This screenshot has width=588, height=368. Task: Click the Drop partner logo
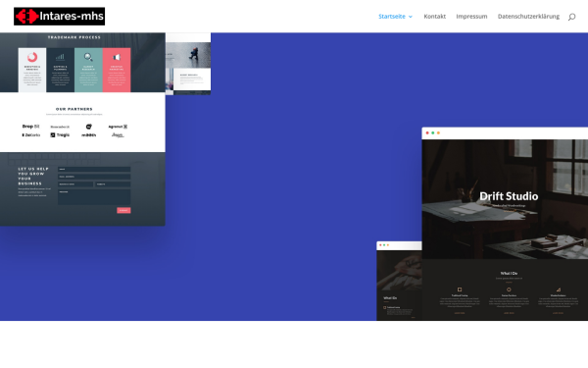[x=30, y=127]
